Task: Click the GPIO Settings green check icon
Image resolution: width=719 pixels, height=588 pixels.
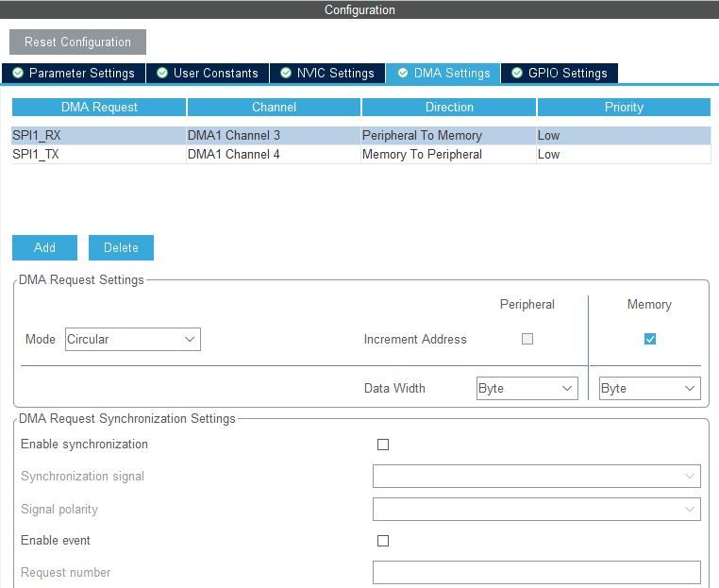Action: [x=517, y=73]
